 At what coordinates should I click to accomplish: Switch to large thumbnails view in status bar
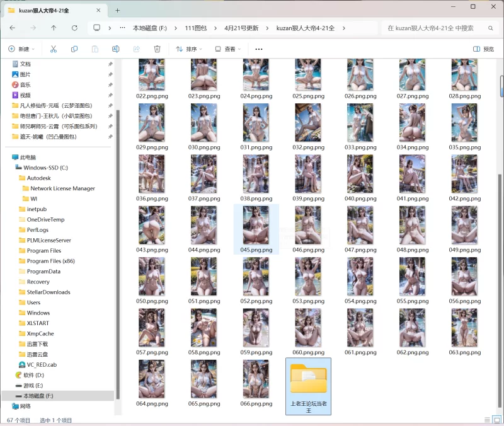[496, 420]
